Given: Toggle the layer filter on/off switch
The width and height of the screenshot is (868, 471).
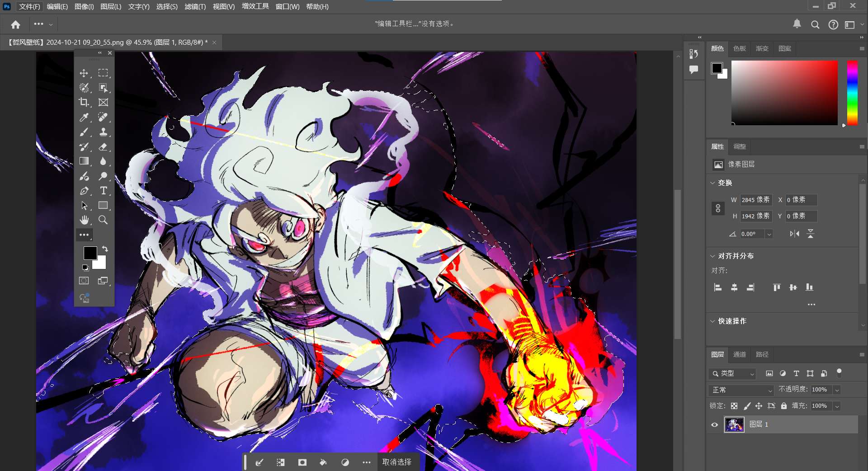Looking at the screenshot, I should (x=839, y=373).
